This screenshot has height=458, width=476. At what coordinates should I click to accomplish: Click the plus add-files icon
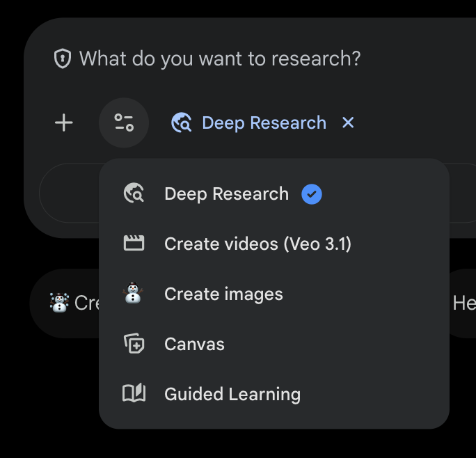pyautogui.click(x=64, y=123)
